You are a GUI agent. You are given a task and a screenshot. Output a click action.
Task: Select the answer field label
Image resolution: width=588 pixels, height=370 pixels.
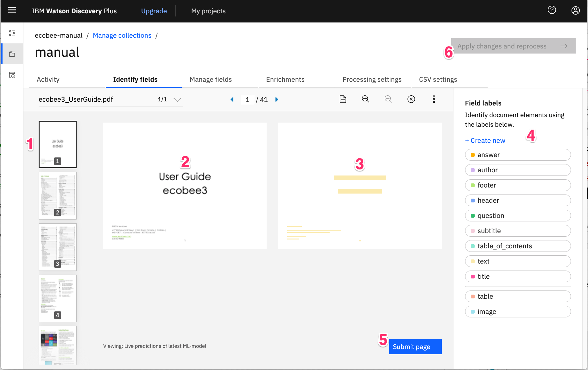pyautogui.click(x=518, y=155)
